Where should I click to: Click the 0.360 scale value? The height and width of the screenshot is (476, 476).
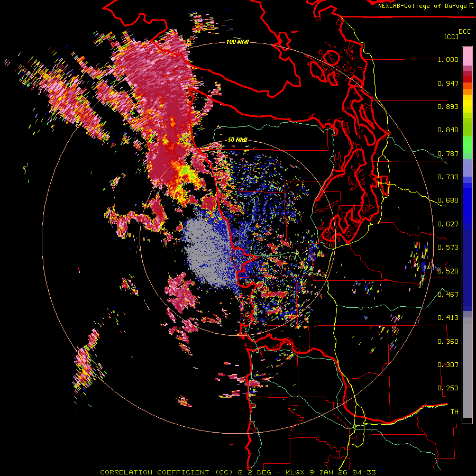(448, 341)
